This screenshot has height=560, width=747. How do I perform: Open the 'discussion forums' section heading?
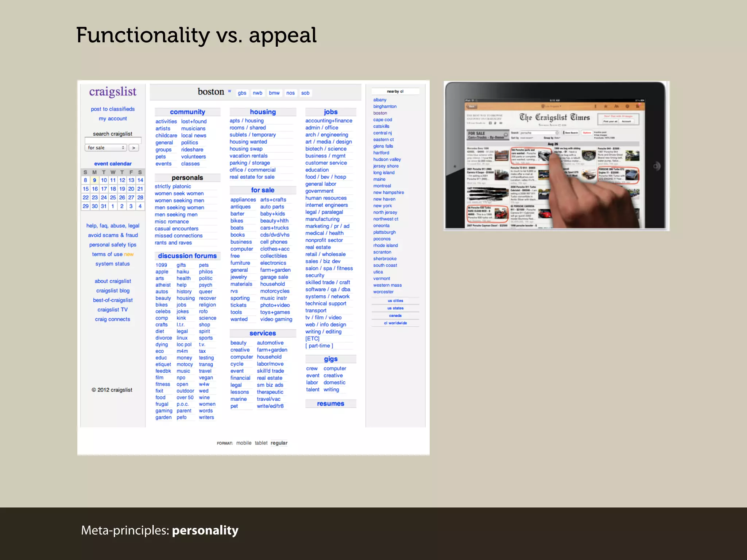[187, 256]
